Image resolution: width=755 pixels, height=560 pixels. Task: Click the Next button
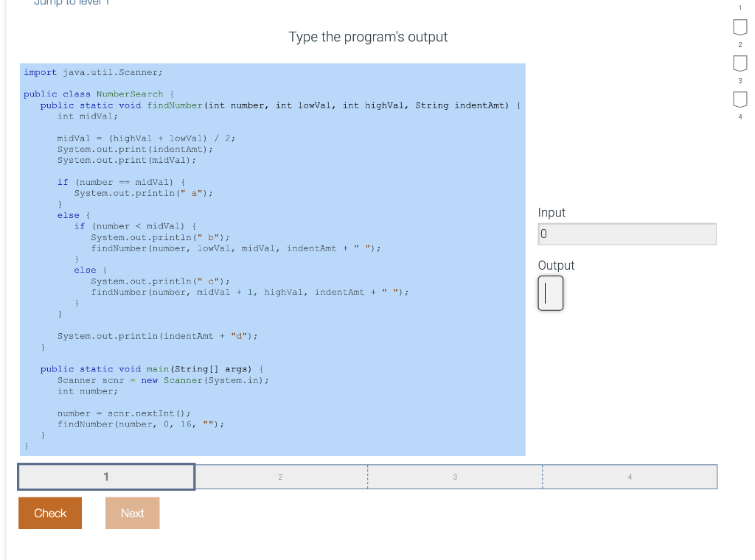pos(132,513)
